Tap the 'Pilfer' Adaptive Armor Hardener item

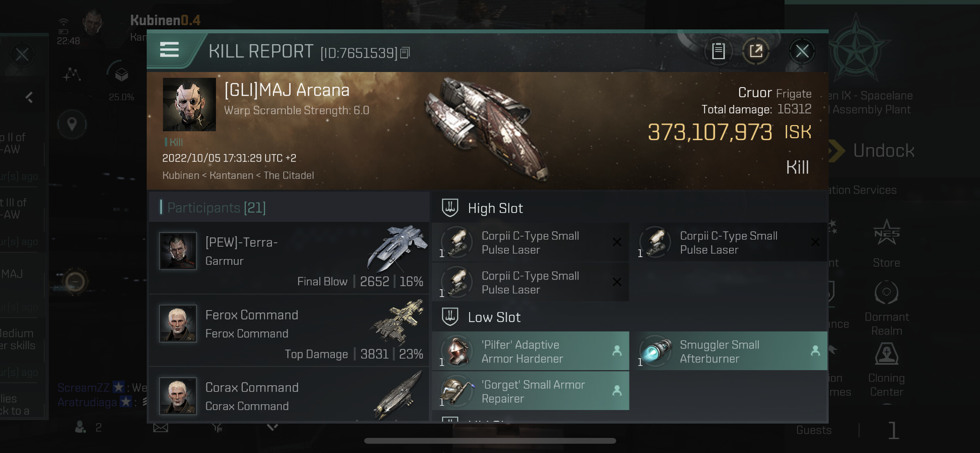[x=531, y=351]
